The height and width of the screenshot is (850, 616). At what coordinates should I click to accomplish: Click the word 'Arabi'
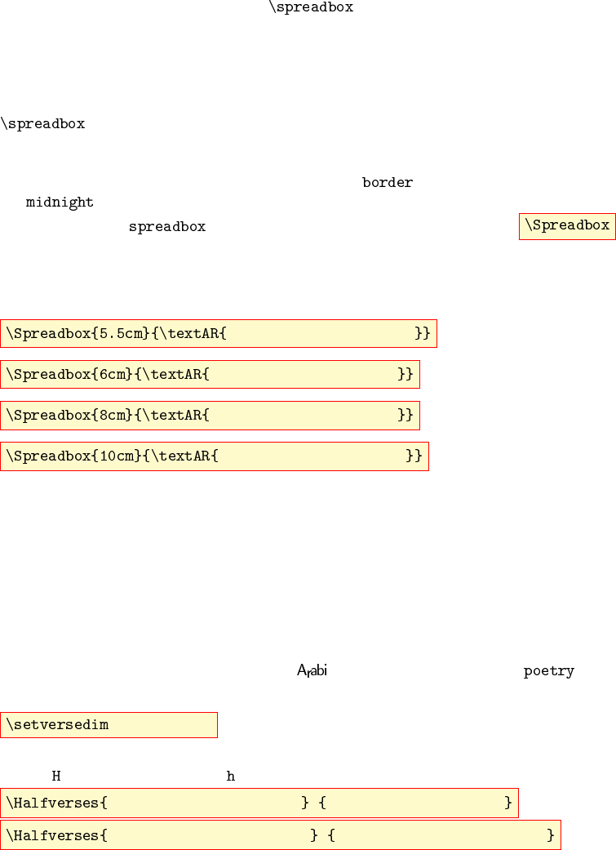pyautogui.click(x=312, y=671)
